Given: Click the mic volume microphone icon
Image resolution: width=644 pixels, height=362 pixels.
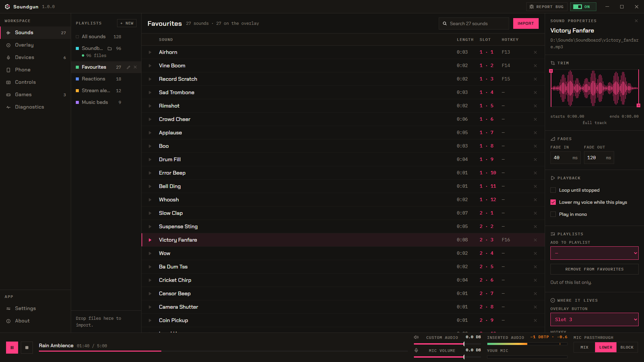Looking at the screenshot, I should coord(416,350).
